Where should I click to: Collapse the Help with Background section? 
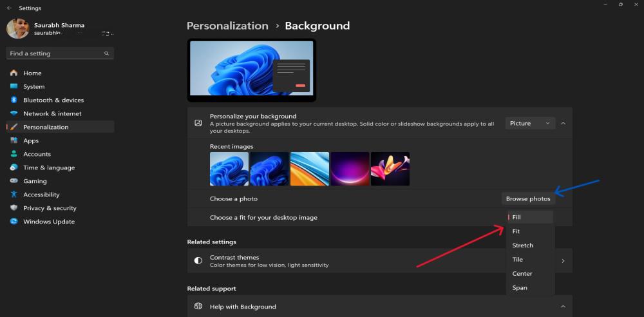pyautogui.click(x=563, y=306)
